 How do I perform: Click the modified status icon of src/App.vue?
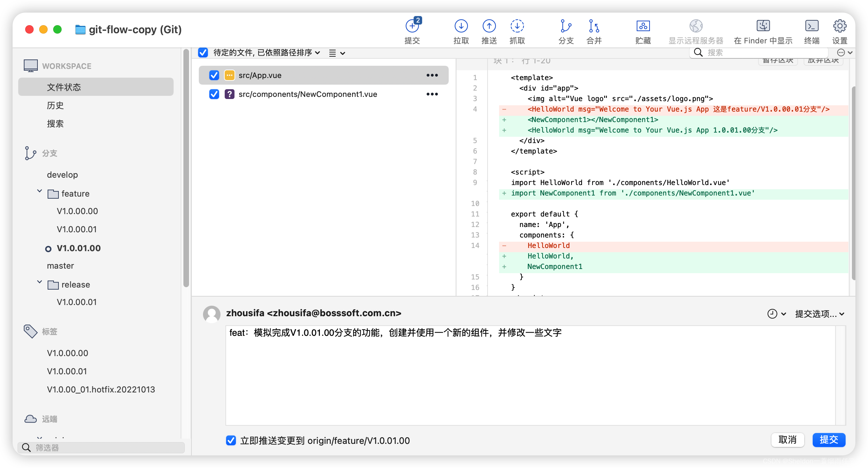point(229,75)
